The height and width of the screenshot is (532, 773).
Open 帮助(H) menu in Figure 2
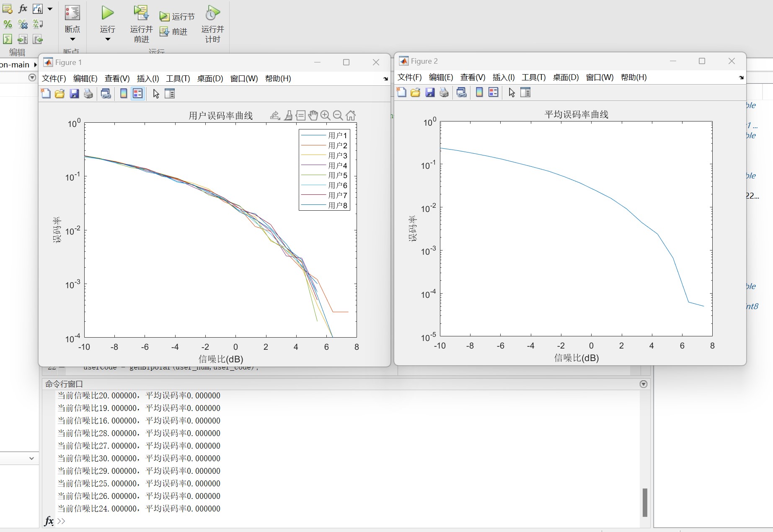[633, 77]
